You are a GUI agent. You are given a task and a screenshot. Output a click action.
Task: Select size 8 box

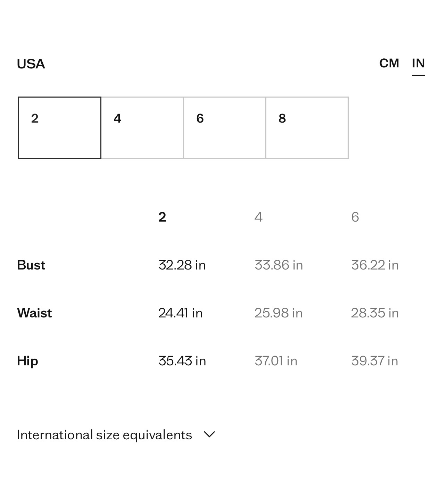click(x=307, y=128)
